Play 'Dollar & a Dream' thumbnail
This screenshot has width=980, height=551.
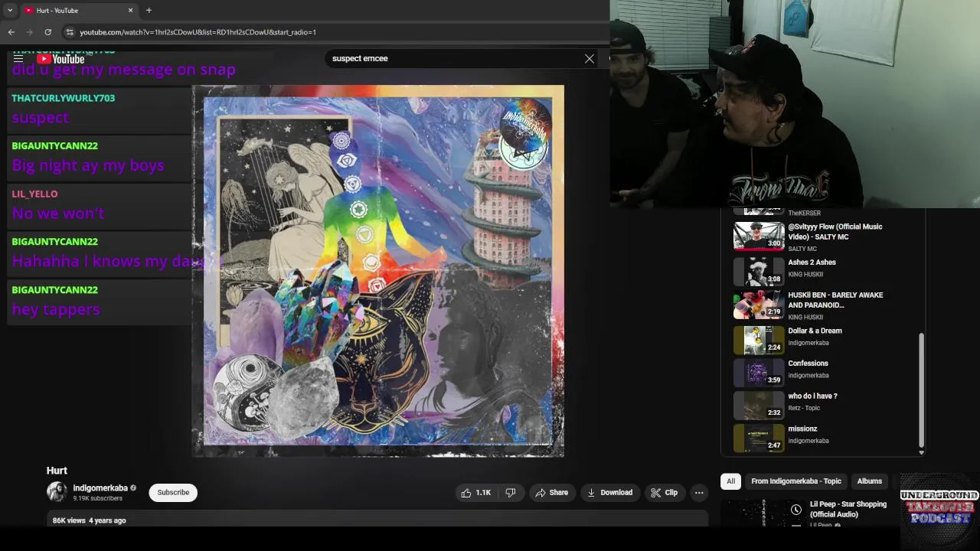coord(759,340)
